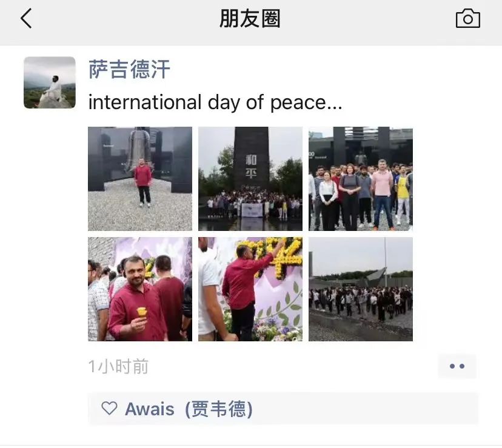The height and width of the screenshot is (448, 502).
Task: Open photo of man holding yellow flower
Action: [x=140, y=289]
